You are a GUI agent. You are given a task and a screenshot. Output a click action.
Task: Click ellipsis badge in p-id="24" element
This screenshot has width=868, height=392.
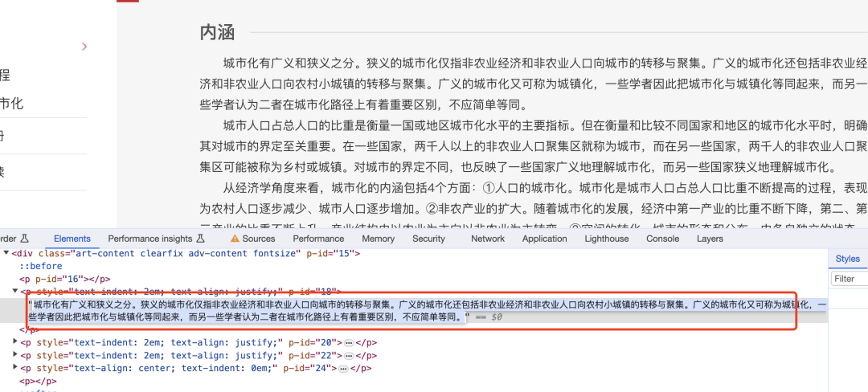click(x=343, y=368)
